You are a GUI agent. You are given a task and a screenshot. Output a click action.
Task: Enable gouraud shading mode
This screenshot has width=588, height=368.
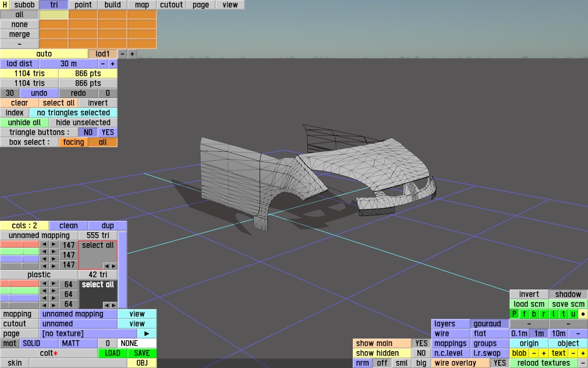(490, 324)
